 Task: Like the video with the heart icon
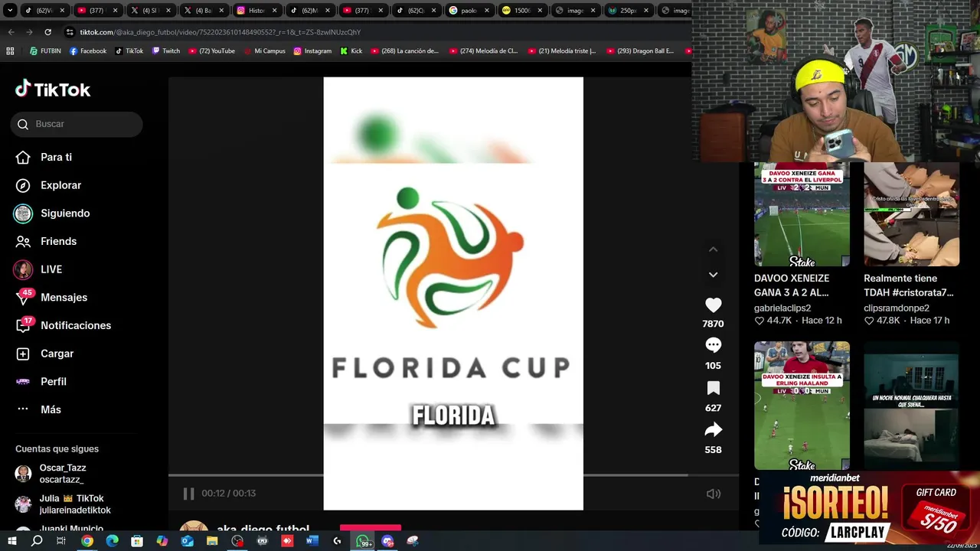[713, 305]
